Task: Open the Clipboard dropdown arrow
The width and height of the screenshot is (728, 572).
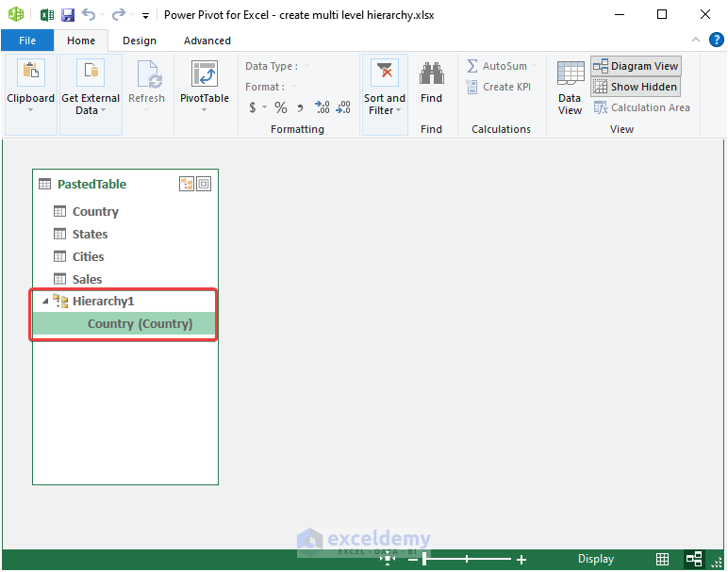Action: click(x=30, y=110)
